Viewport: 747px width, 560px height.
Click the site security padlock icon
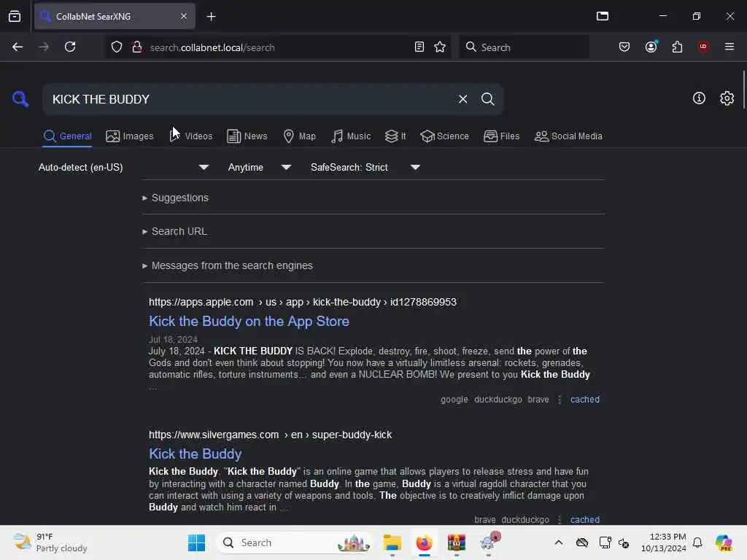pos(136,47)
